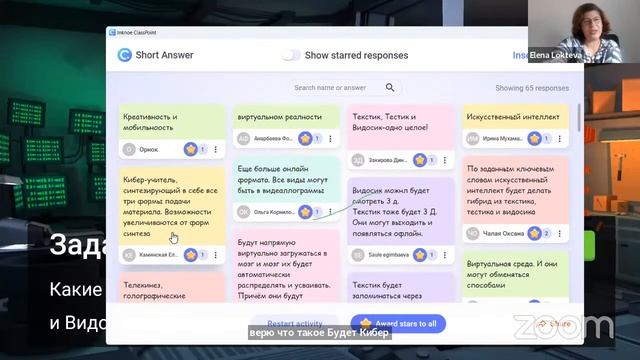Open more options for Чалая Оксана's card
Image resolution: width=640 pixels, height=360 pixels.
point(560,233)
